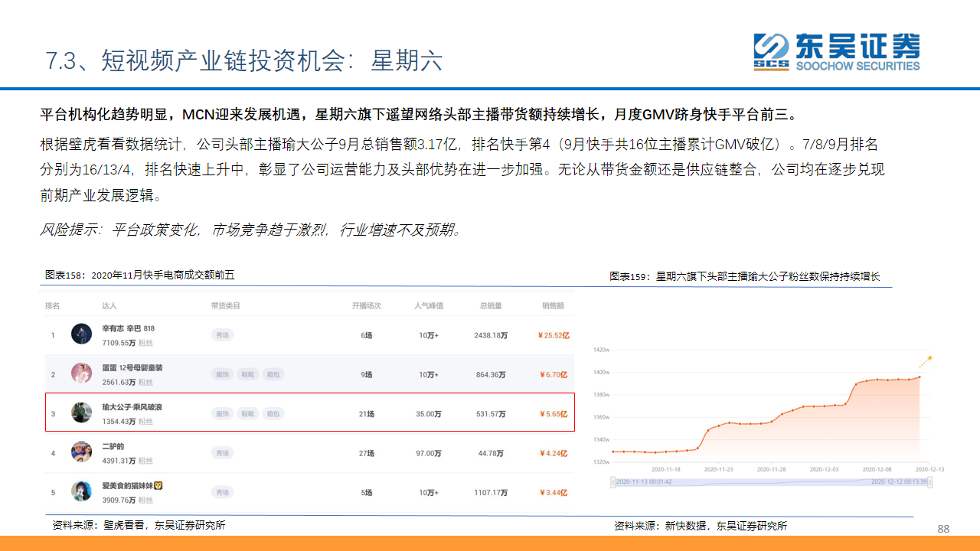Click the 1420w y-axis label

tap(602, 350)
